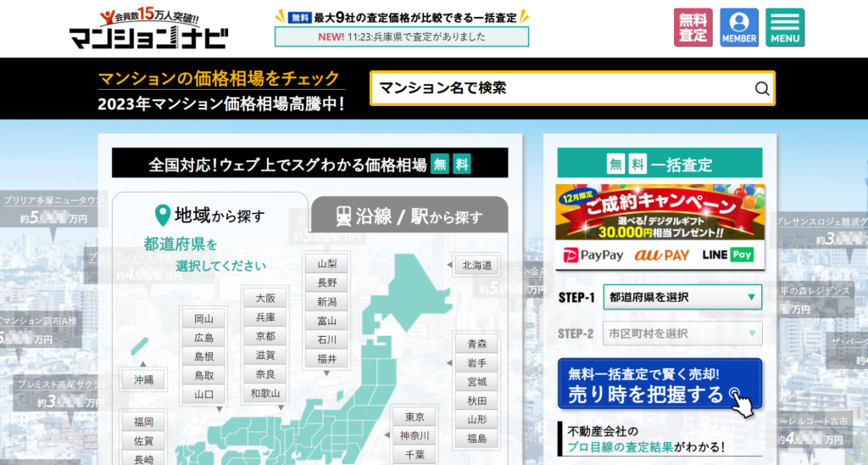Click the train icon on 沿線 tab
Viewport: 868px width, 465px height.
(344, 216)
